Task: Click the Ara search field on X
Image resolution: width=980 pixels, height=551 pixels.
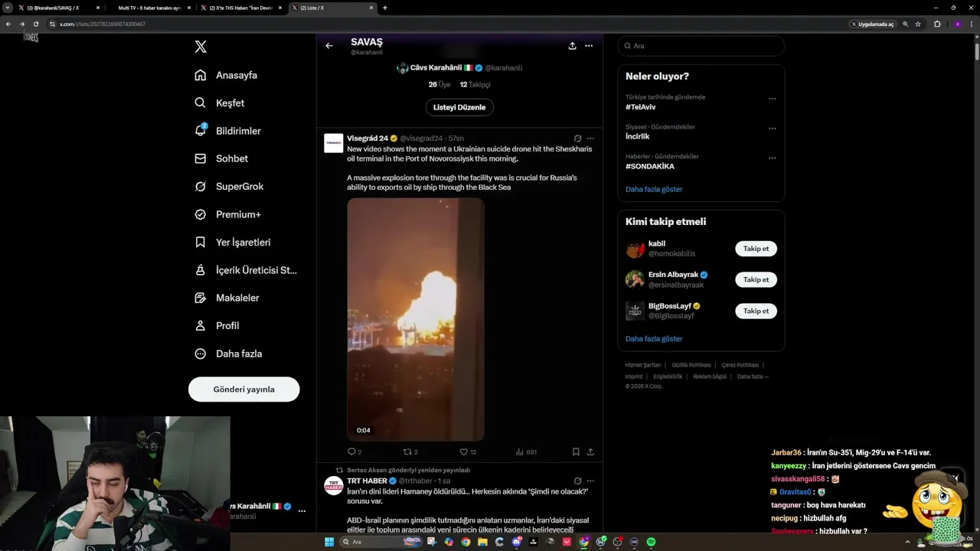Action: coord(701,46)
